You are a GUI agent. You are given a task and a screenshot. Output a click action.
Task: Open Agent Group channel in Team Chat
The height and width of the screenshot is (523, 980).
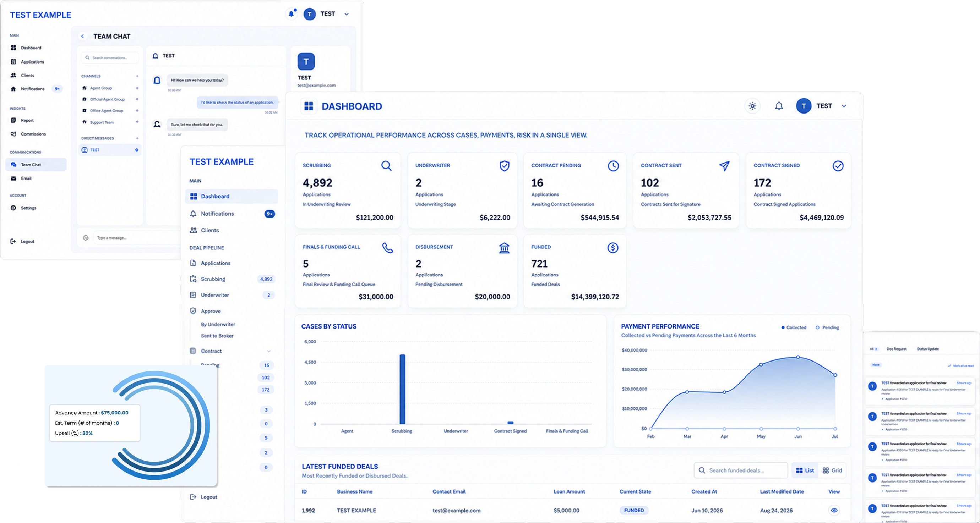[x=110, y=88]
